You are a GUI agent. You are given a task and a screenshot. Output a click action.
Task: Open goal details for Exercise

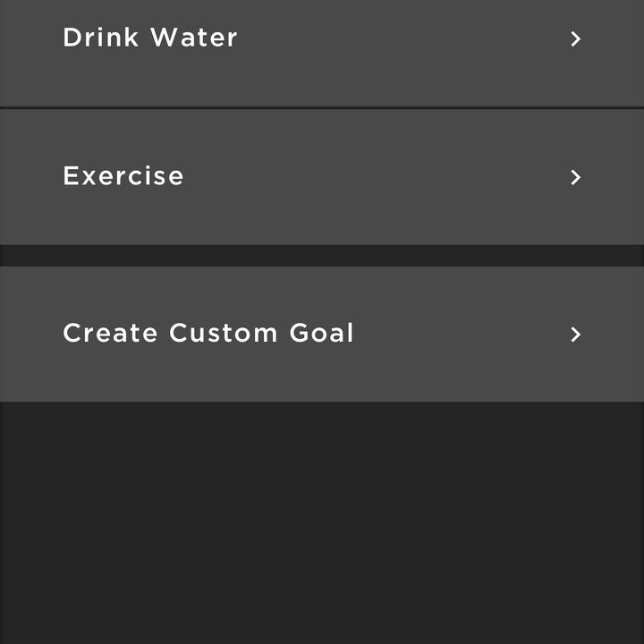click(x=322, y=177)
